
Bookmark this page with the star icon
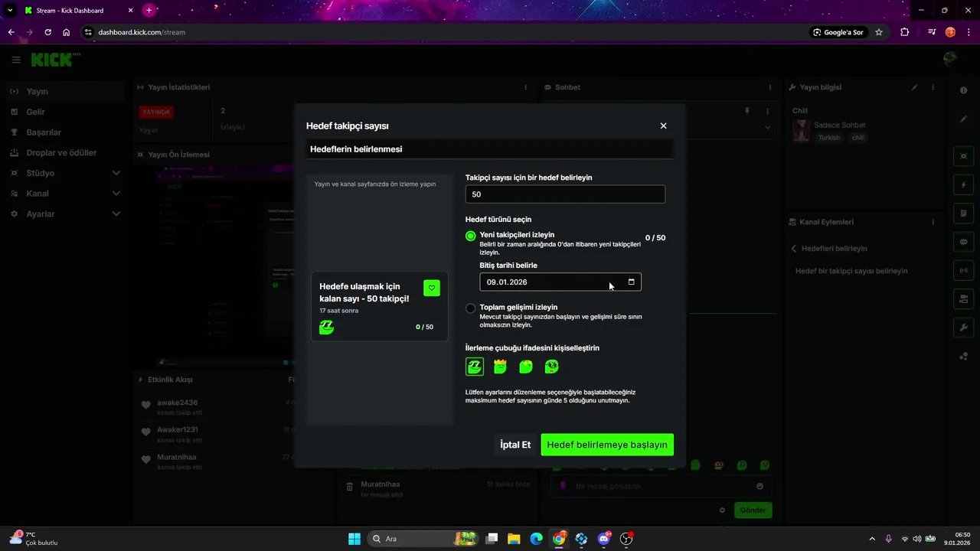coord(879,32)
